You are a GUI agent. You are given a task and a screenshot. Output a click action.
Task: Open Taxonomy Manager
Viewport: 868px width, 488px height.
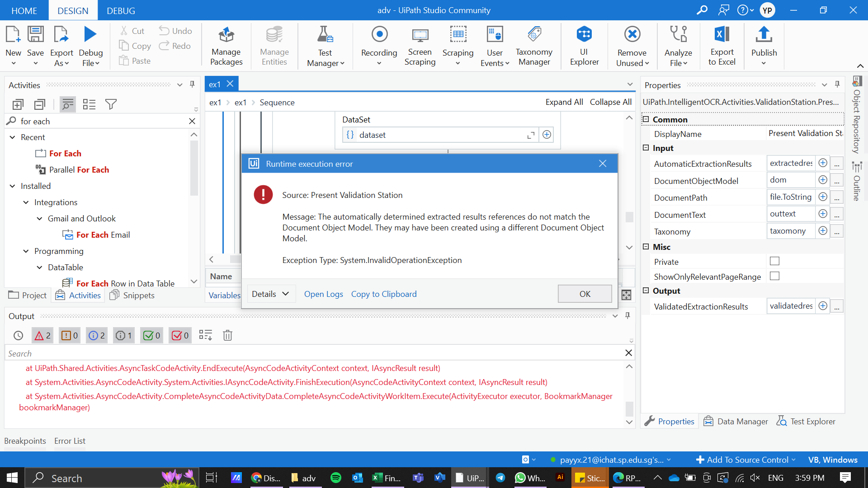click(534, 46)
